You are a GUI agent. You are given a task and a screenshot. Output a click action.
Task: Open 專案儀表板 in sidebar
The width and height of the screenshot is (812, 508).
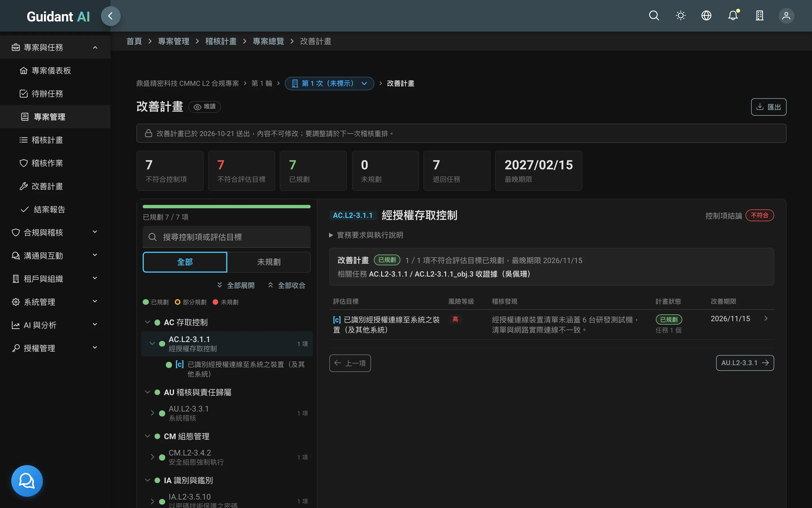point(55,71)
